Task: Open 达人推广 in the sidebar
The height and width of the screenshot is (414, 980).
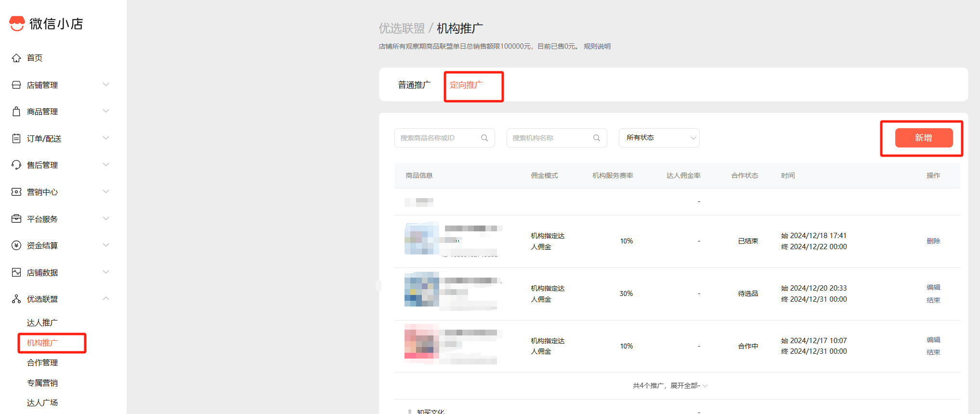Action: coord(42,322)
